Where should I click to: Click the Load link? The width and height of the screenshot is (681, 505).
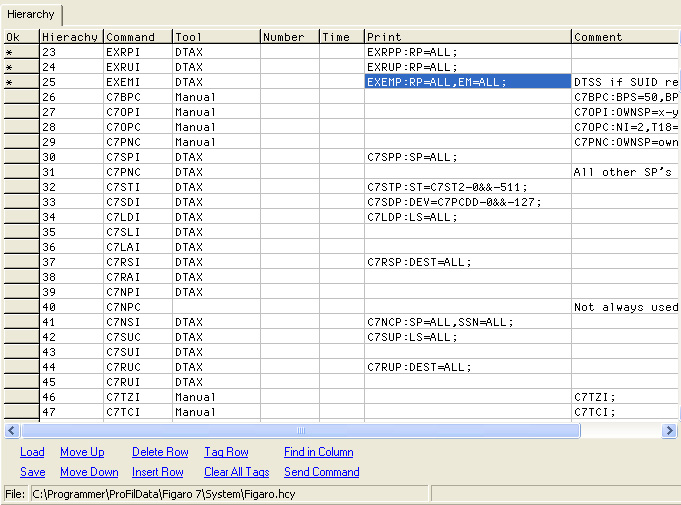[32, 452]
